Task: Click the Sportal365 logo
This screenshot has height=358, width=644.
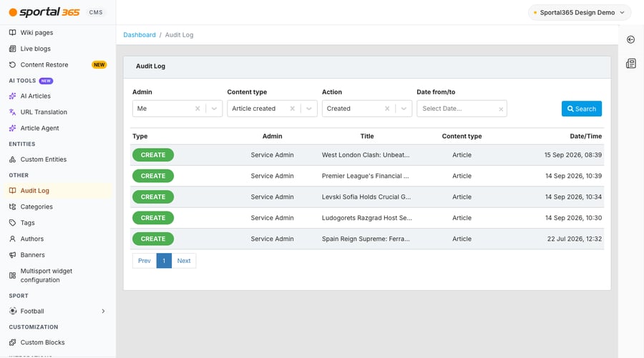Action: click(x=44, y=12)
